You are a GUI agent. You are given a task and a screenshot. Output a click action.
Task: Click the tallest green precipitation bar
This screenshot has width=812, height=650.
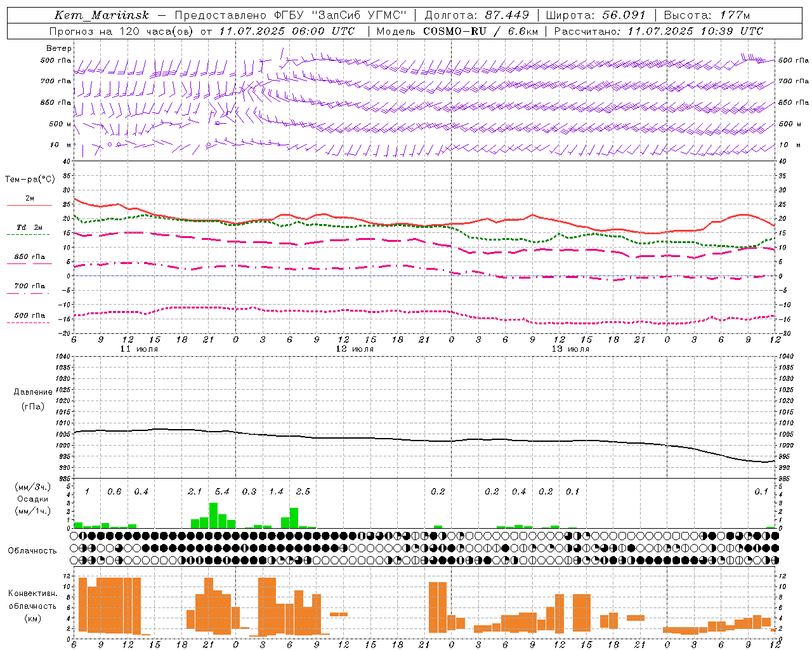click(x=213, y=515)
